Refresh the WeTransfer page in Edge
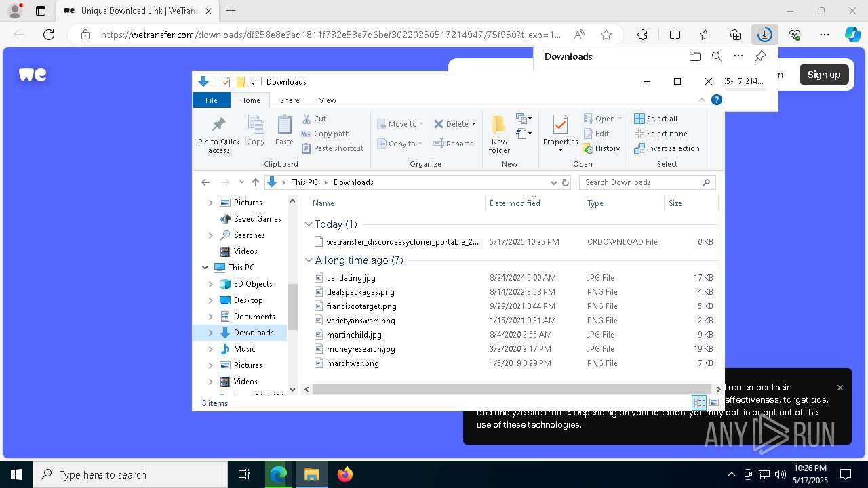The width and height of the screenshot is (868, 488). click(x=49, y=35)
